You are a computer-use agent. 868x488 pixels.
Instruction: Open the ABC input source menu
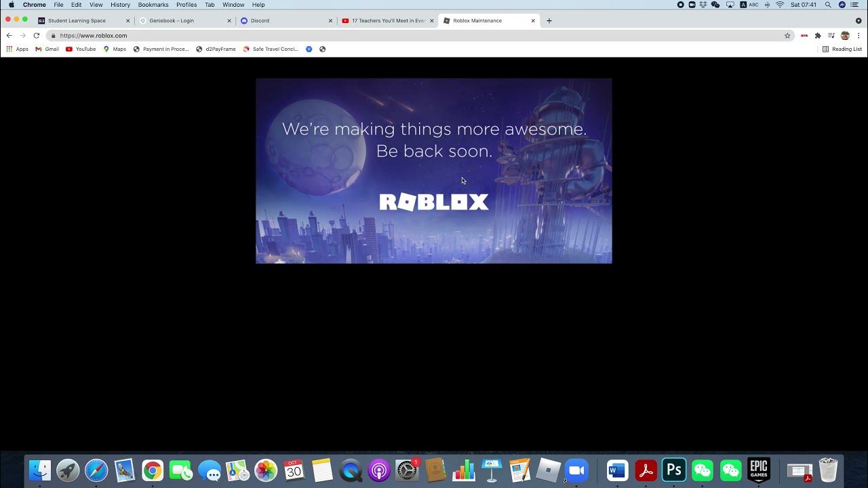click(x=749, y=5)
